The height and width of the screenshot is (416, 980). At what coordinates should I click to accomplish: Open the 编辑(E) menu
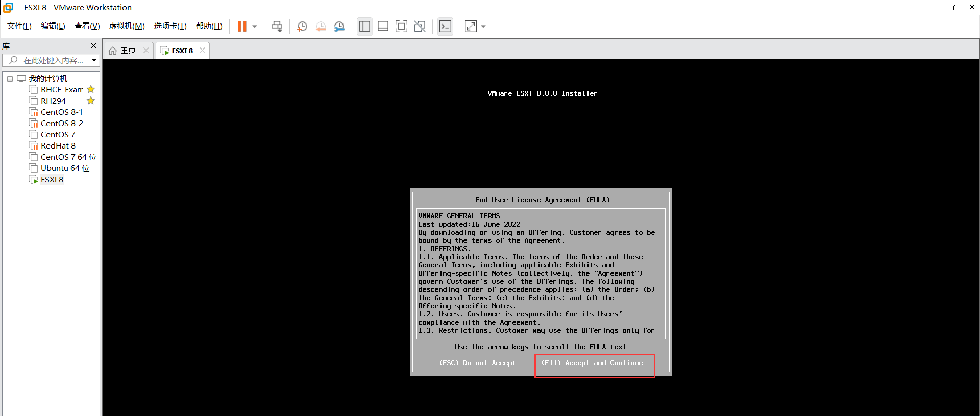(53, 26)
